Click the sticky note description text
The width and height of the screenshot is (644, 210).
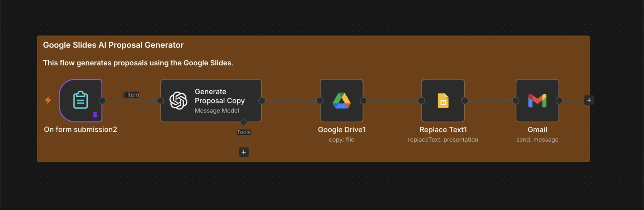[138, 63]
